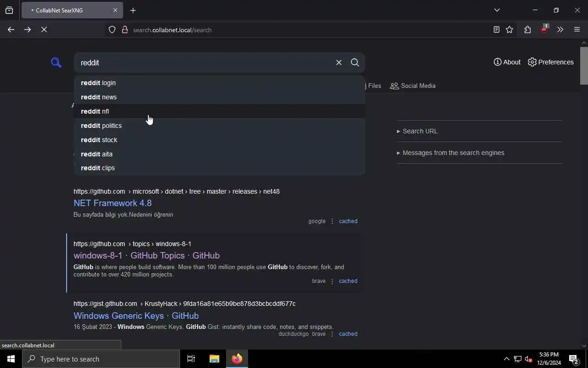
Task: Open the notification center icon
Action: pos(574,359)
